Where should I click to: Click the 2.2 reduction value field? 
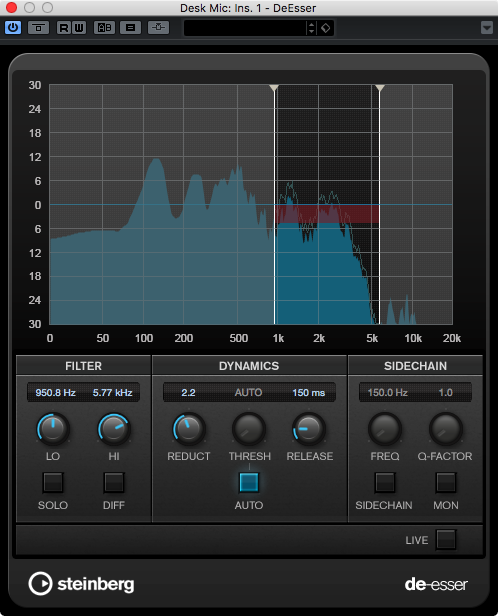pos(189,392)
